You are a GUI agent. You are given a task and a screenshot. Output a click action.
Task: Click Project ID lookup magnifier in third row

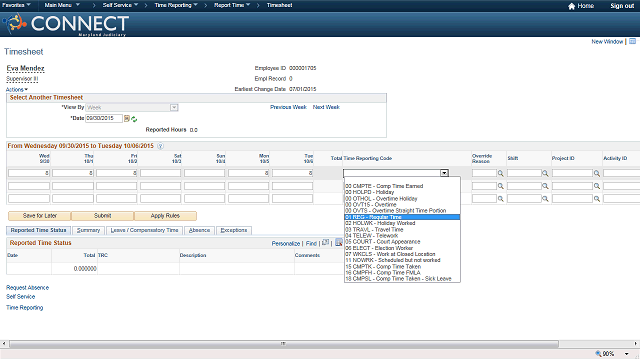tap(597, 199)
